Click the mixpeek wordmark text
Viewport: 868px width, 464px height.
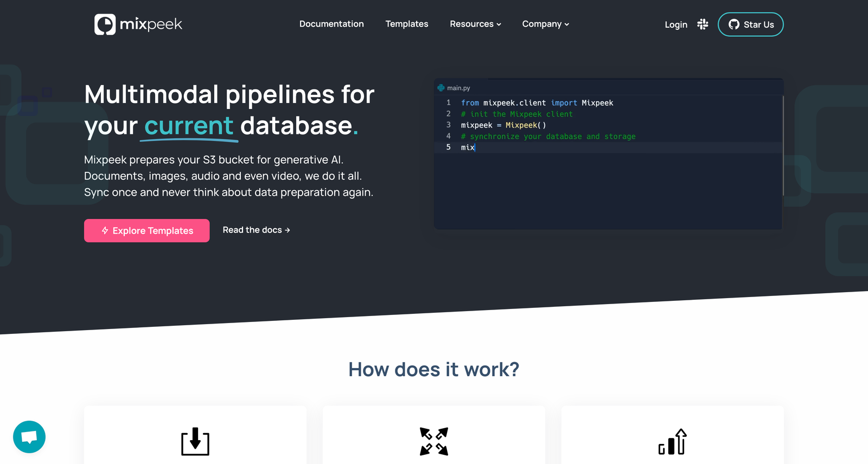[x=151, y=24]
